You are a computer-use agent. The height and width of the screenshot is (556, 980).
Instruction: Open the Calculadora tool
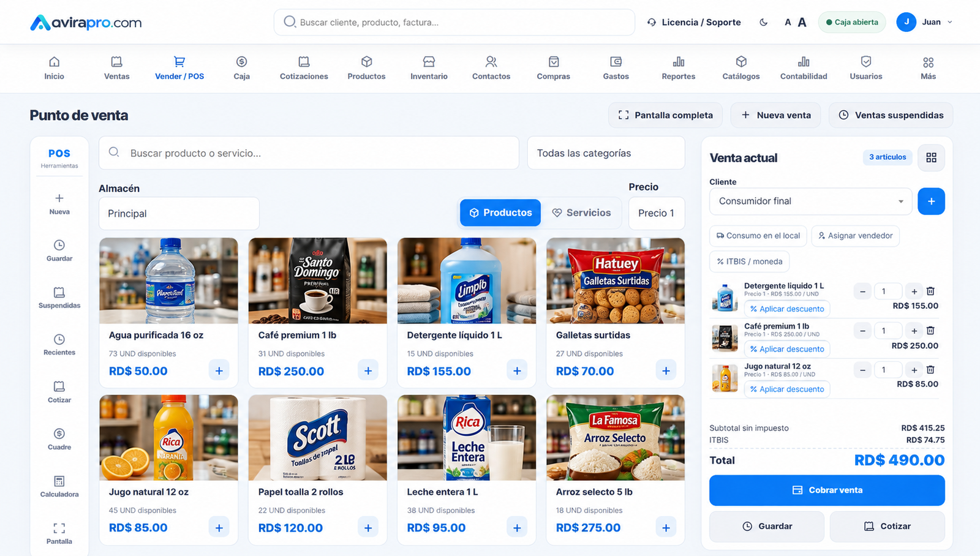59,486
